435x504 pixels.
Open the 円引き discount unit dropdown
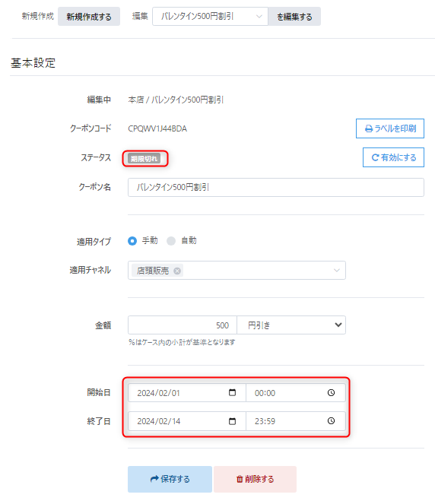291,325
